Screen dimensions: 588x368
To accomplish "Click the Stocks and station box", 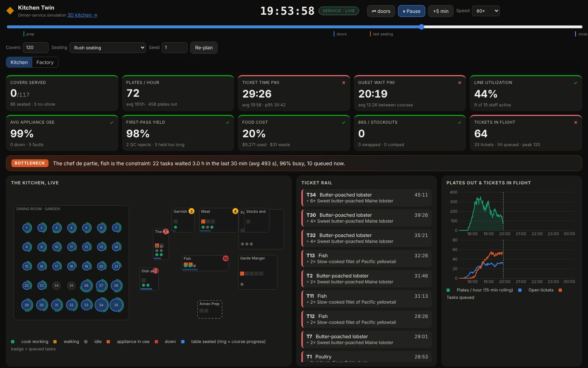I will pyautogui.click(x=257, y=220).
